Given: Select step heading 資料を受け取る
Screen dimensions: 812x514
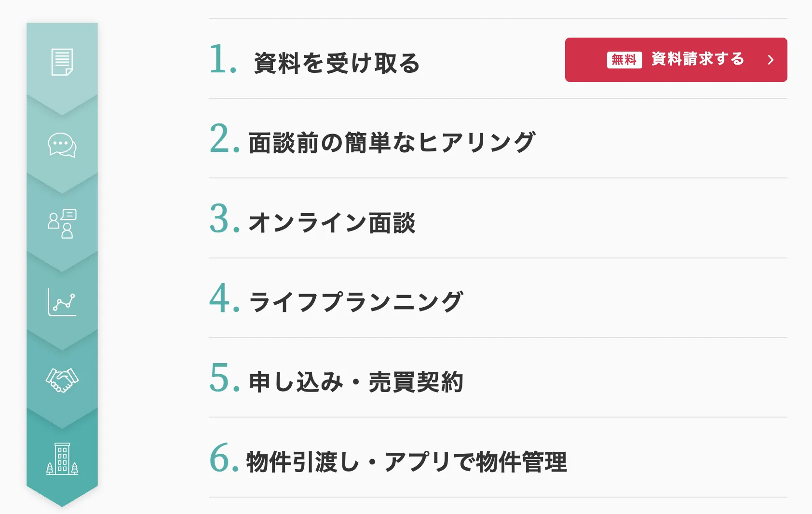Looking at the screenshot, I should point(337,63).
